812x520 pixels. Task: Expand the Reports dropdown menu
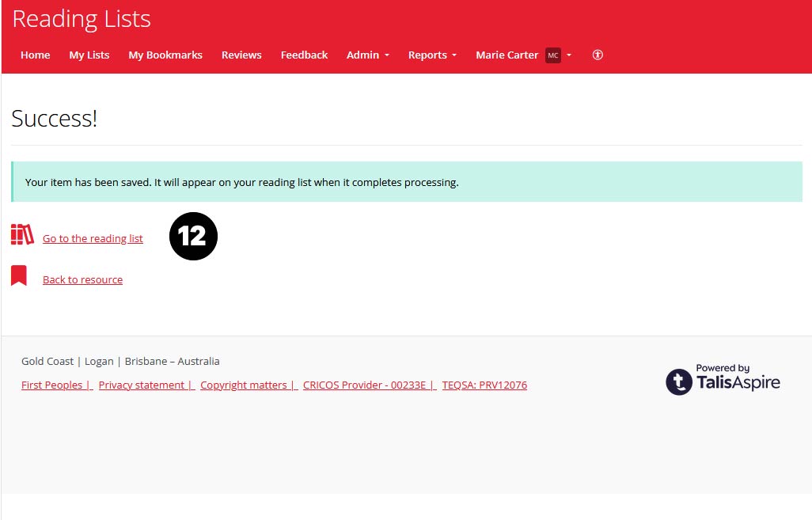432,55
